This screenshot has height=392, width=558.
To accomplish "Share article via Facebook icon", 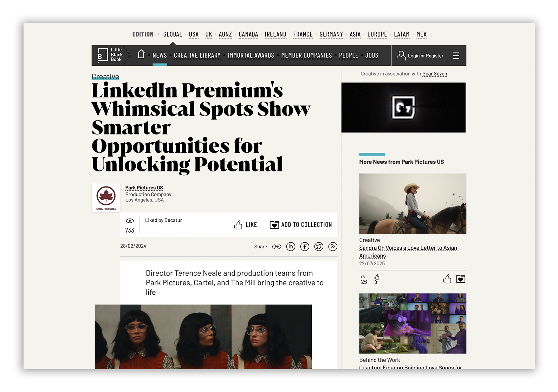I will click(x=305, y=247).
